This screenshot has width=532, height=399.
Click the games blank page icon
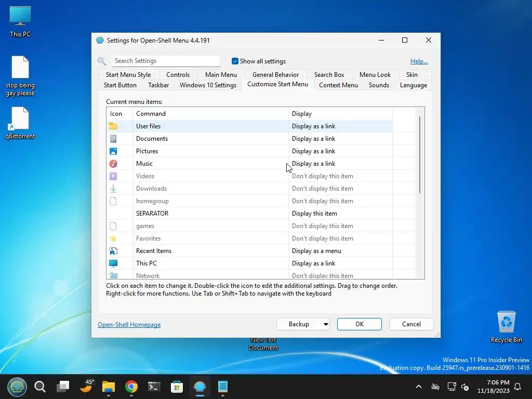[113, 226]
